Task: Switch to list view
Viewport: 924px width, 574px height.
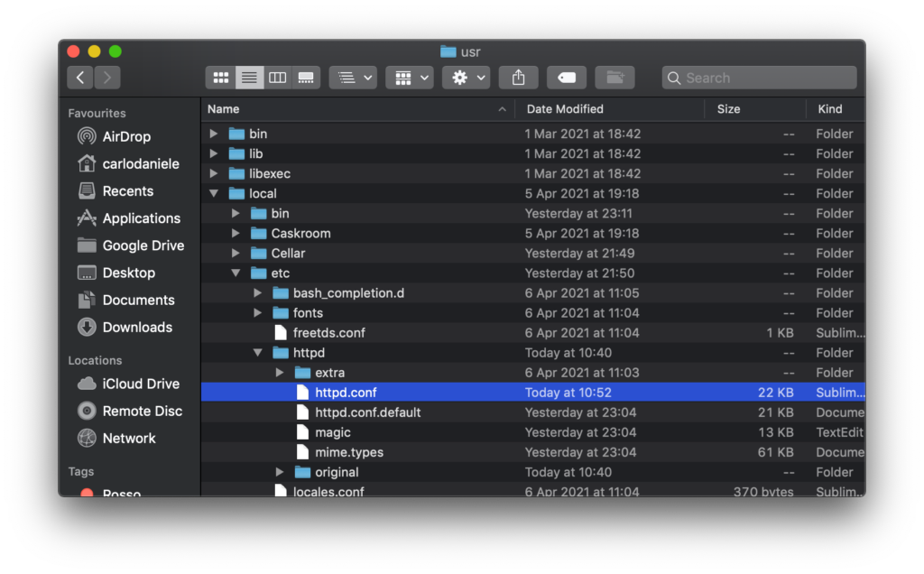Action: (249, 78)
